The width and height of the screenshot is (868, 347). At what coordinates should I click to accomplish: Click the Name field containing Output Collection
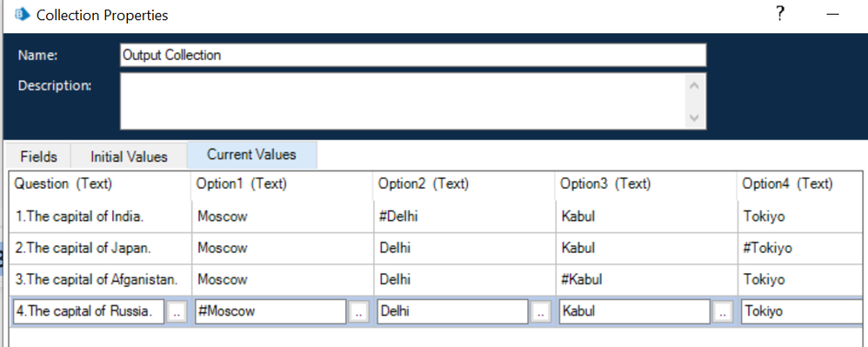(413, 56)
